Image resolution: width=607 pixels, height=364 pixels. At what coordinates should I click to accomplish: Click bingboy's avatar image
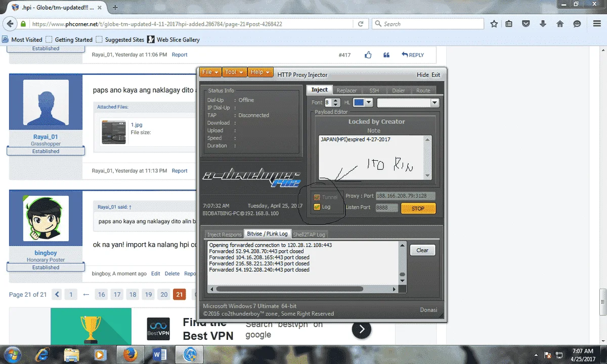tap(46, 219)
